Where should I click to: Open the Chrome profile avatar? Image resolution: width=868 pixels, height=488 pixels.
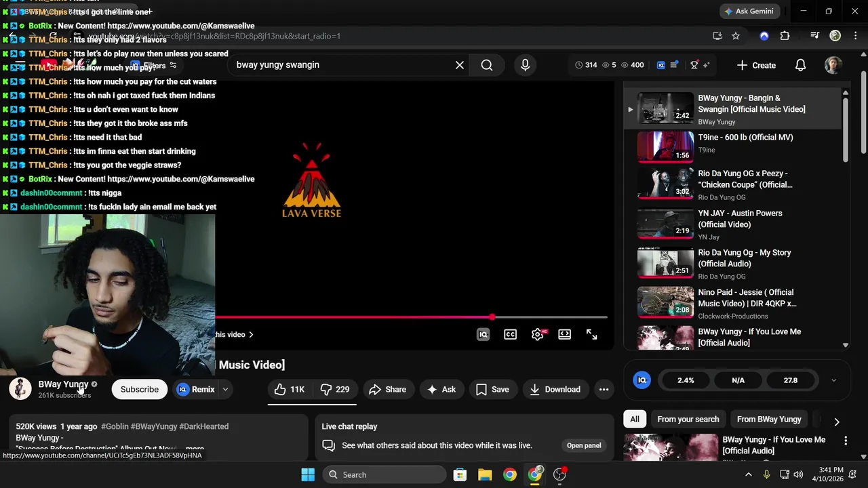(835, 36)
